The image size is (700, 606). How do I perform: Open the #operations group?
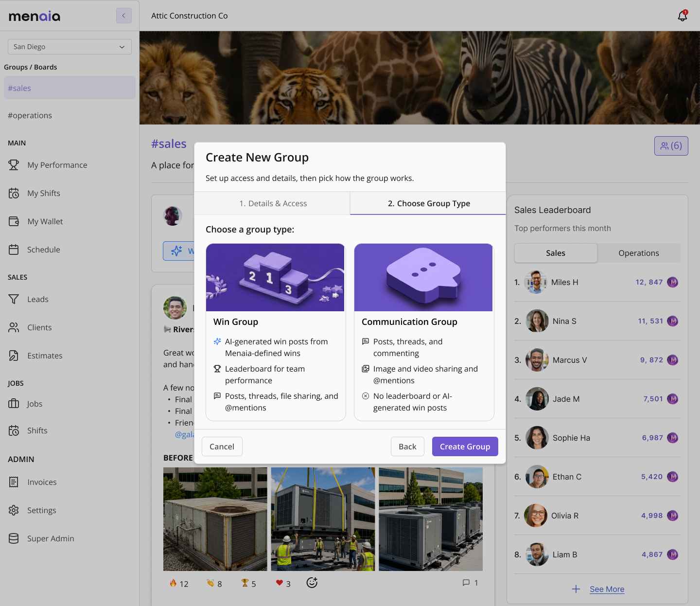pyautogui.click(x=70, y=115)
